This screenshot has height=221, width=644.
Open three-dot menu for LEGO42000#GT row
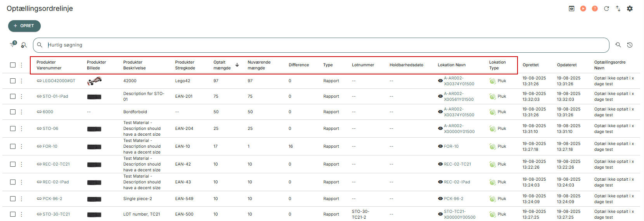point(21,81)
